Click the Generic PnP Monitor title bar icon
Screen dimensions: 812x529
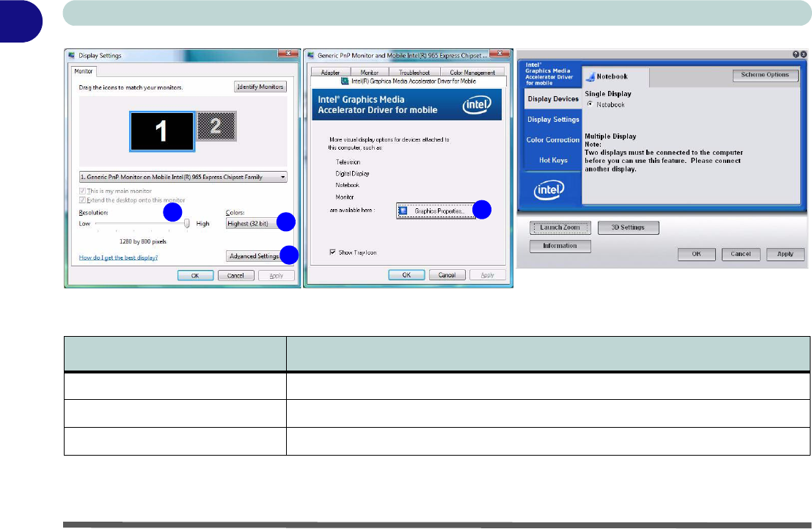point(310,55)
